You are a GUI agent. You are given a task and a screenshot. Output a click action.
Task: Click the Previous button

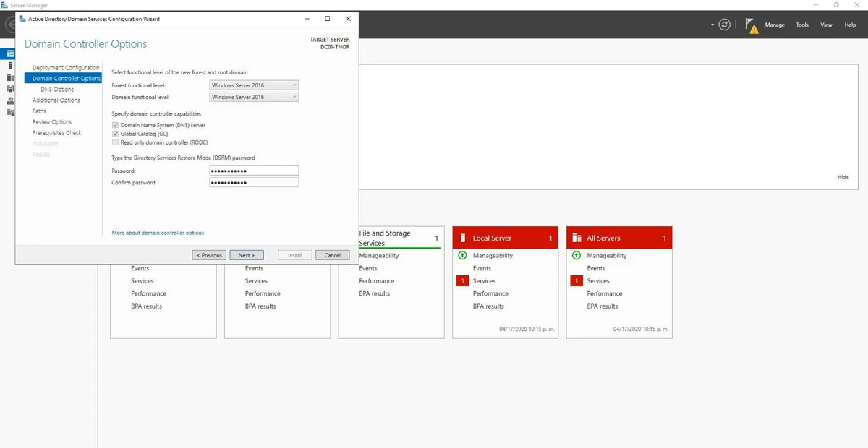click(x=209, y=255)
